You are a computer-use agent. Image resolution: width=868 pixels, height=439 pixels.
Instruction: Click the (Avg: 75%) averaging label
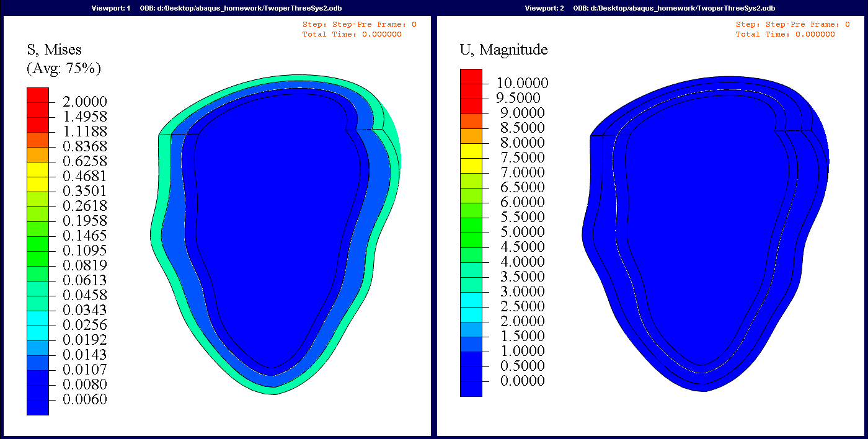(x=63, y=68)
